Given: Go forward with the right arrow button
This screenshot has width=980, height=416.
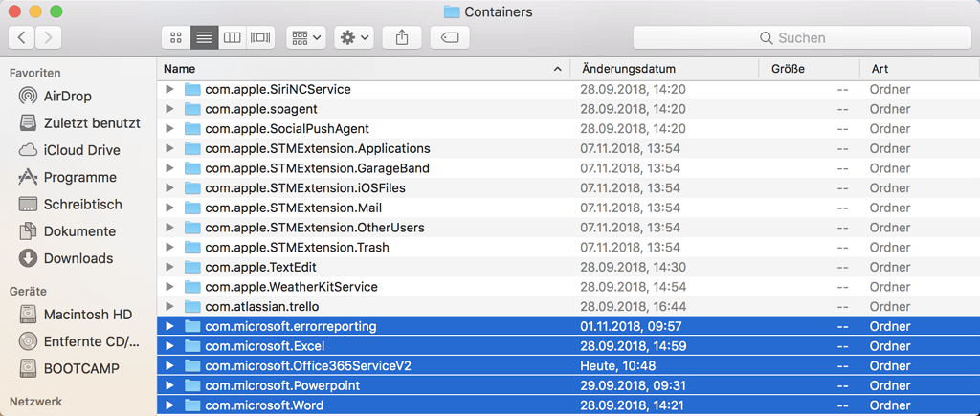Looking at the screenshot, I should click(x=48, y=37).
